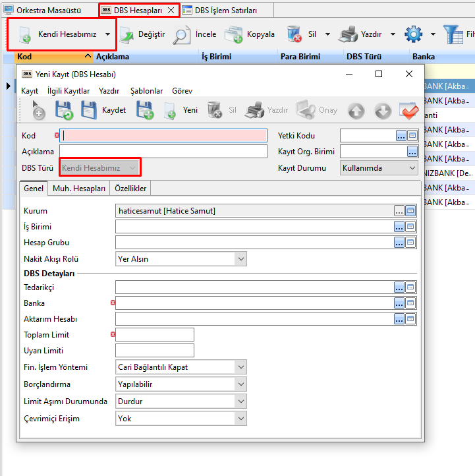475x476 pixels.
Task: Click the settings gear icon in main toolbar
Action: [x=413, y=34]
